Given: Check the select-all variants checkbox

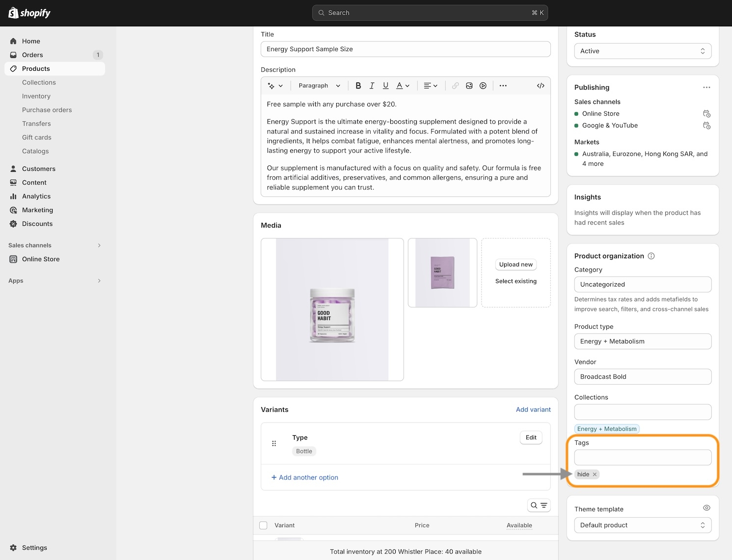Looking at the screenshot, I should (x=263, y=525).
